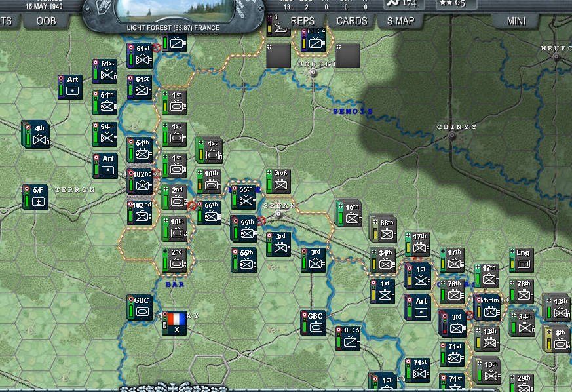Screen dimensions: 572x392
Task: Select GBC unit beside French flag HQ
Action: [140, 307]
